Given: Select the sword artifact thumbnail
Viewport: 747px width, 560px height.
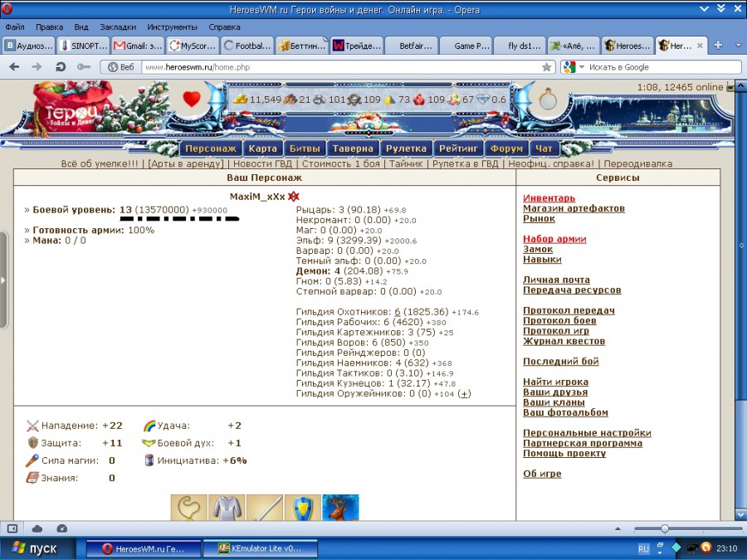Looking at the screenshot, I should [265, 507].
